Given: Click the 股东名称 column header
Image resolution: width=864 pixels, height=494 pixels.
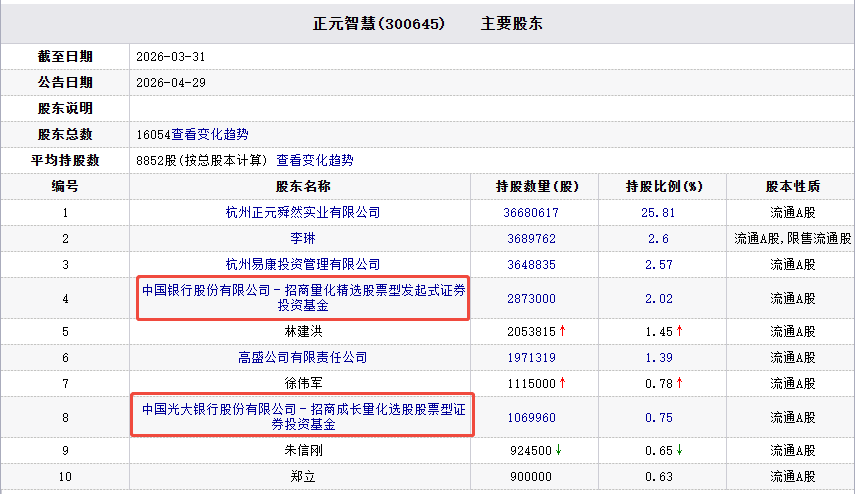Looking at the screenshot, I should tap(303, 187).
